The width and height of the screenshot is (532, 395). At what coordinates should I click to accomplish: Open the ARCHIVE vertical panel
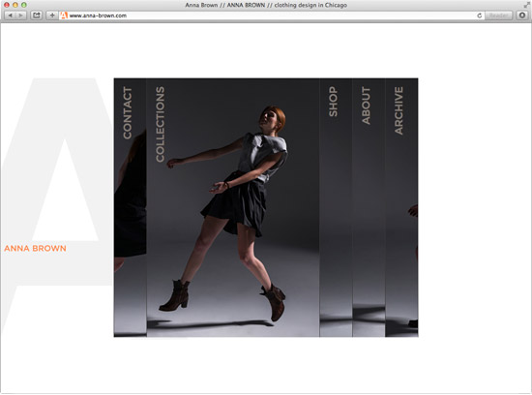click(x=401, y=207)
